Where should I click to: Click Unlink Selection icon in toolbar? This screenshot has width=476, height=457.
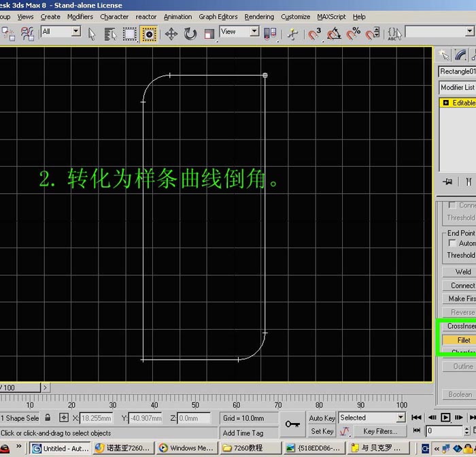coord(7,34)
